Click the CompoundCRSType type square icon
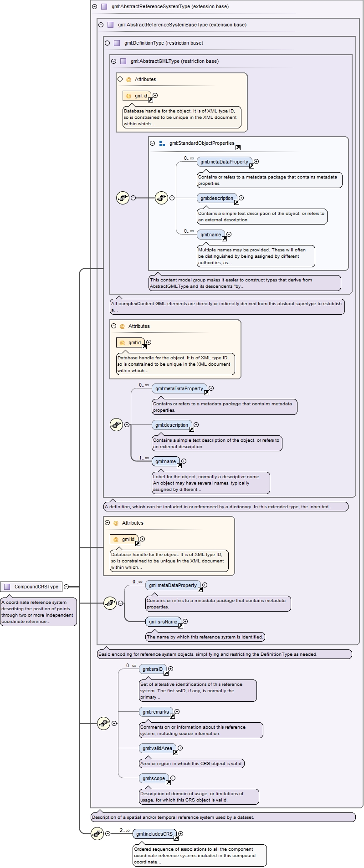This screenshot has width=364, height=868. (x=7, y=587)
